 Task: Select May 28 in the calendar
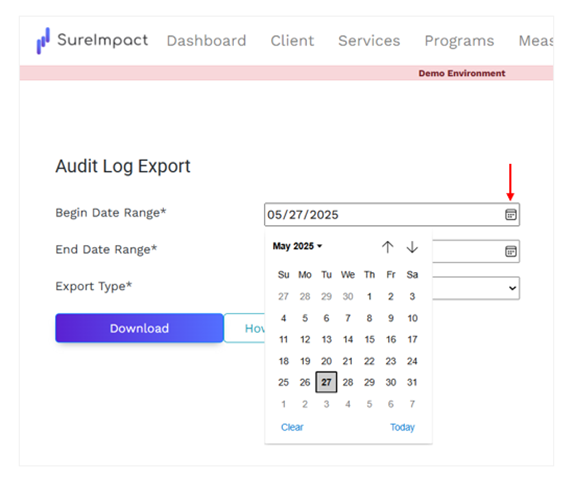click(x=348, y=383)
